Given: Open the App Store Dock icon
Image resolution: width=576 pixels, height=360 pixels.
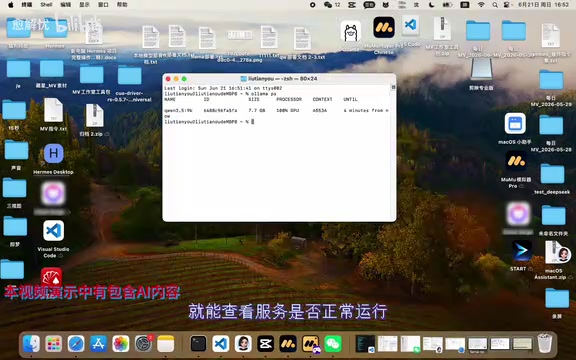Looking at the screenshot, I should pyautogui.click(x=98, y=344).
